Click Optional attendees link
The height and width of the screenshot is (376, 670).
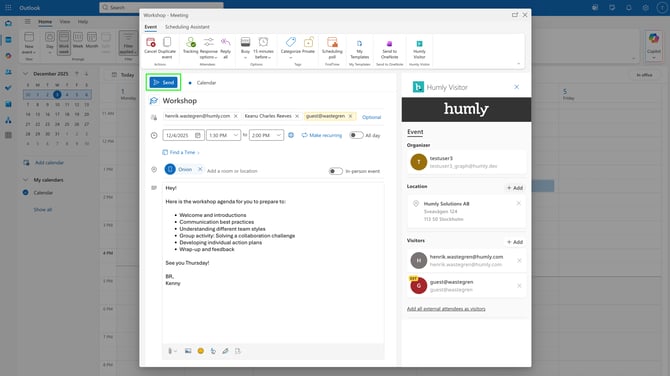point(371,117)
